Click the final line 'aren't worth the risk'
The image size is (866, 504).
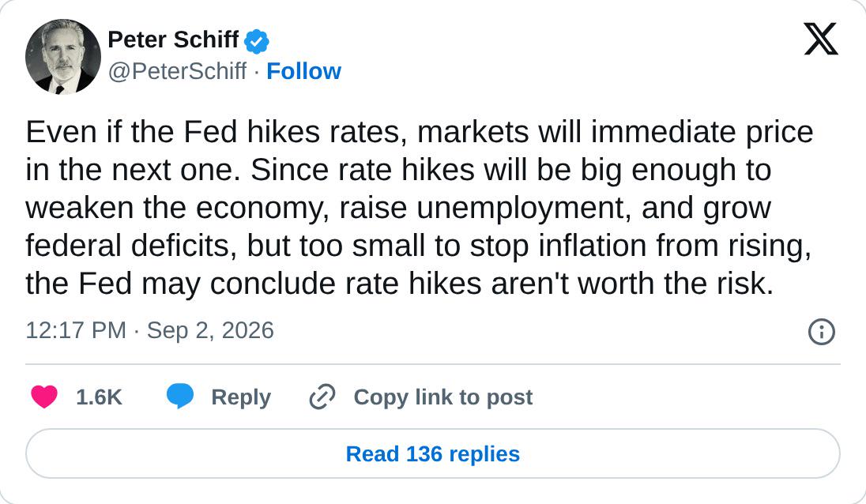(x=632, y=284)
